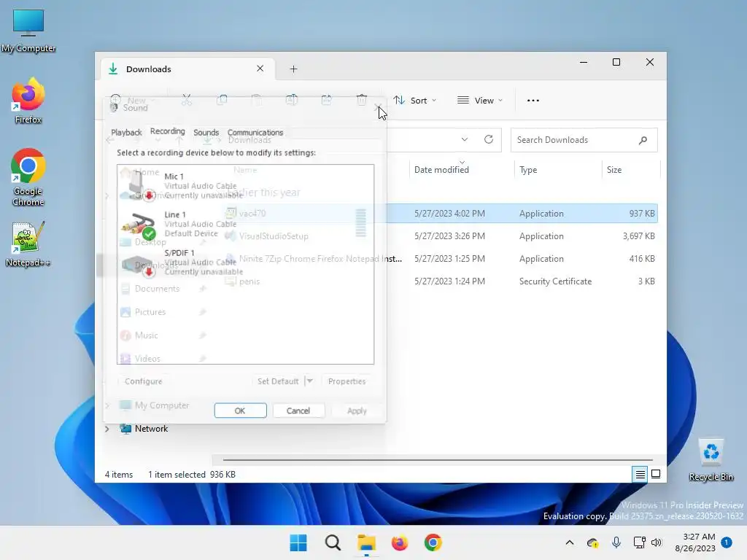
Task: Open Chrome from the taskbar
Action: pyautogui.click(x=433, y=542)
